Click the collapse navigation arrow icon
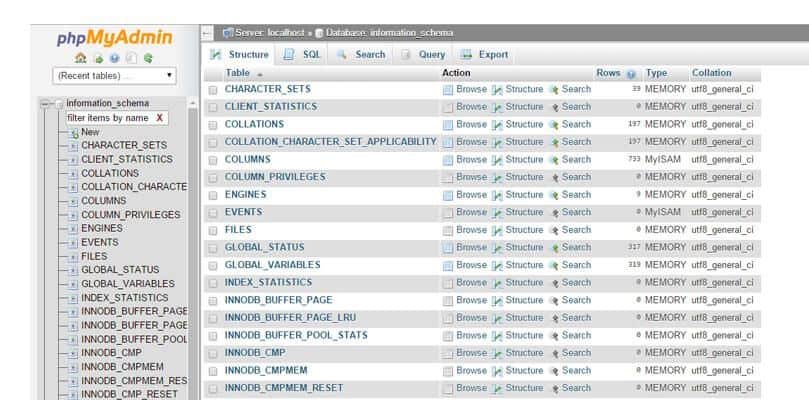 tap(207, 33)
